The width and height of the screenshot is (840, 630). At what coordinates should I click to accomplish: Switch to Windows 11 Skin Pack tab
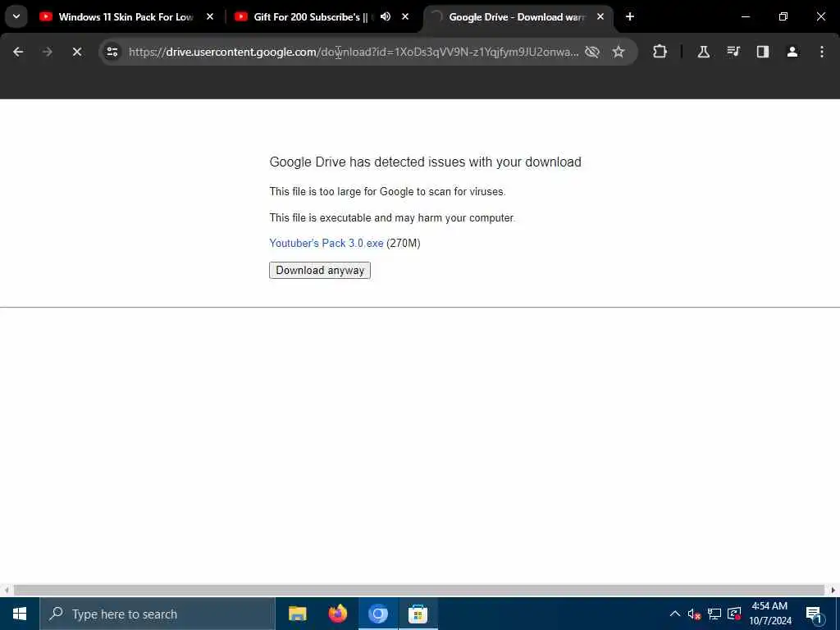pos(126,16)
